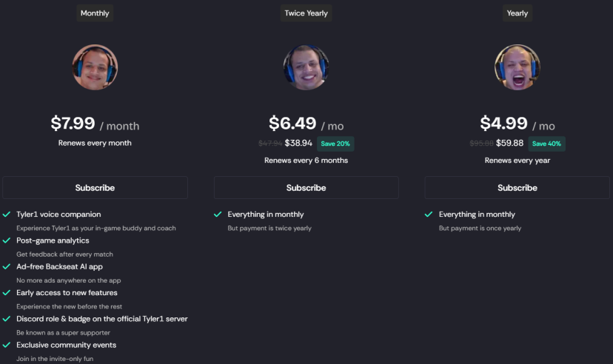
Task: Select the Monthly plan label
Action: [x=95, y=13]
